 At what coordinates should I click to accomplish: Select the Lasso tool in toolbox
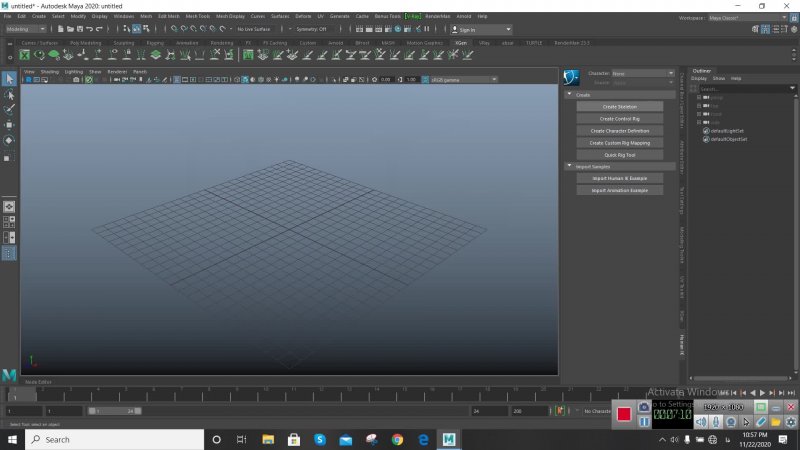point(9,94)
